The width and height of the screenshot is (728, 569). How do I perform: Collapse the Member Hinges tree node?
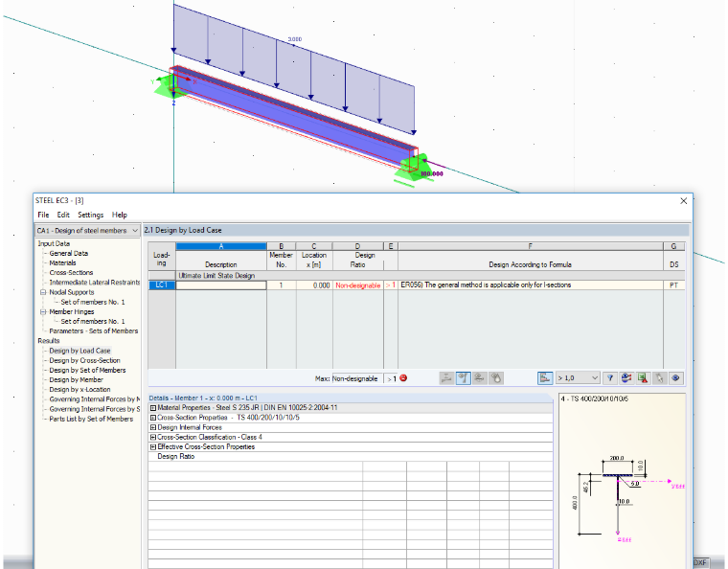click(43, 311)
